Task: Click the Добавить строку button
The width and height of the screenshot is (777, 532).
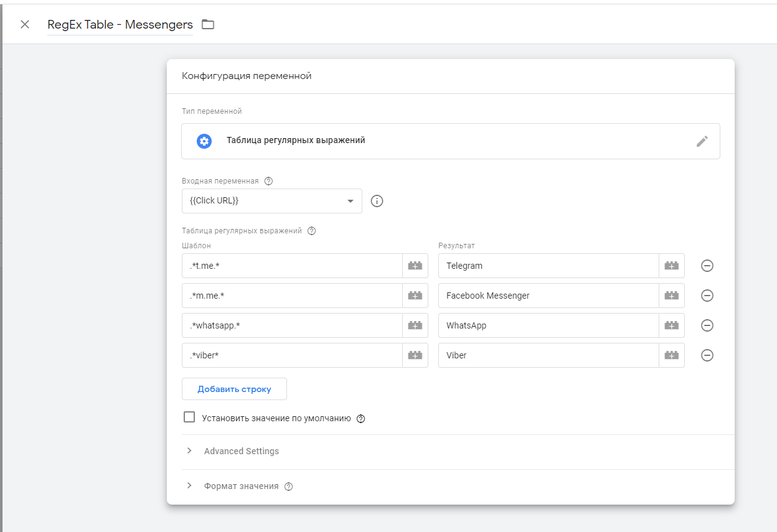Action: (234, 389)
